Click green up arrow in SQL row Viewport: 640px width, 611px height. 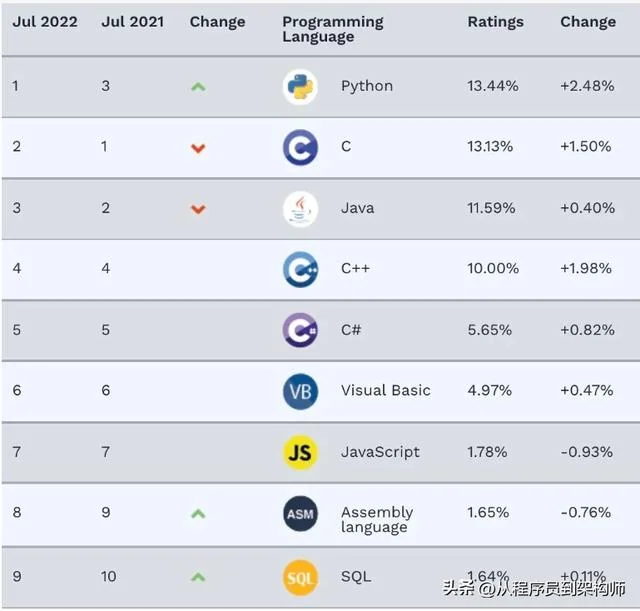coord(198,577)
